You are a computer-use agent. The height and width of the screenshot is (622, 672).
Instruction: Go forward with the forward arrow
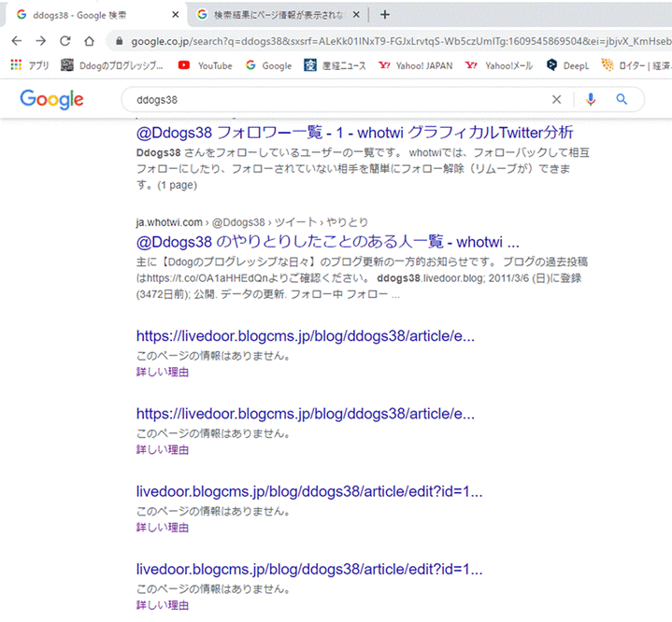coord(41,41)
